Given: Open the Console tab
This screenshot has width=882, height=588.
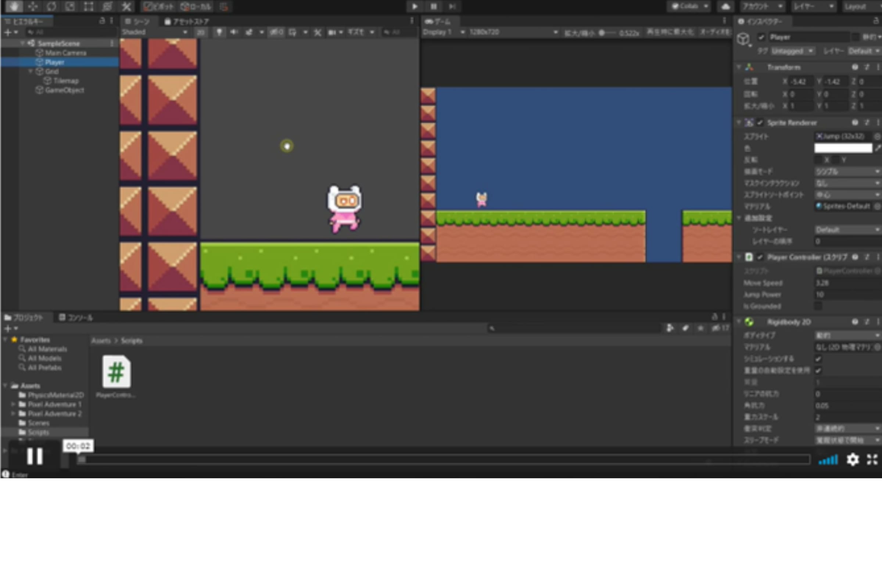Looking at the screenshot, I should [76, 318].
